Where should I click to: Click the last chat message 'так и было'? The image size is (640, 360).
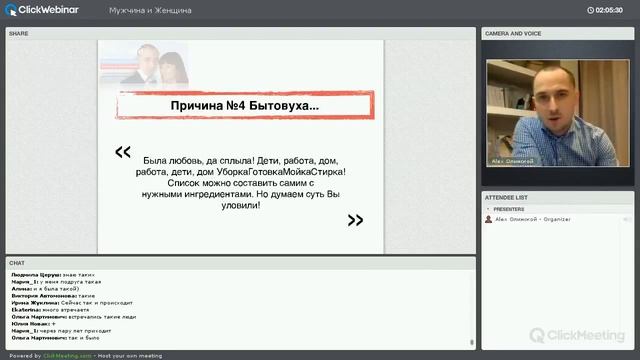click(84, 338)
